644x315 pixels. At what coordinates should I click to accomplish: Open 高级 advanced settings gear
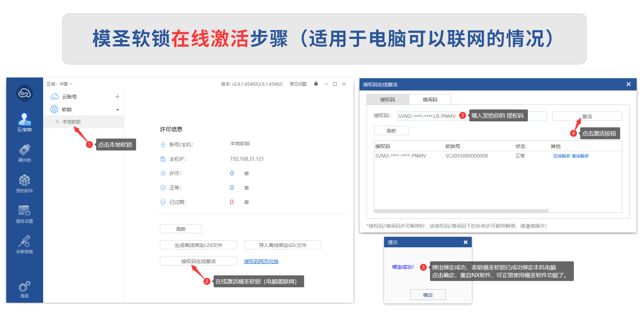25,289
